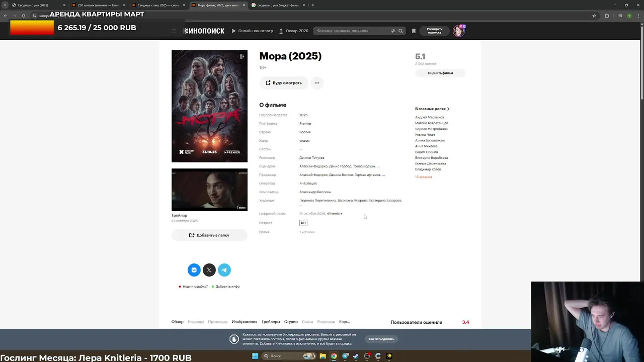Click the Кинопоиск logo
This screenshot has width=644, height=362.
[x=204, y=31]
